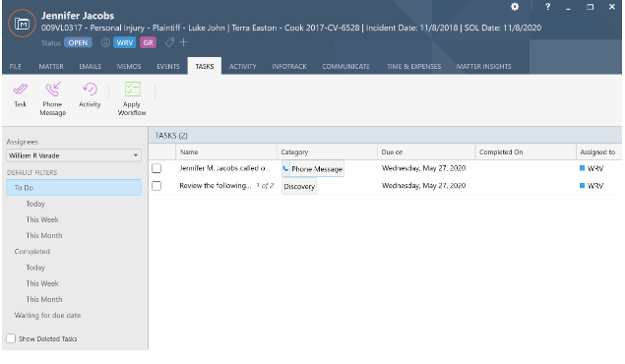Click the WRV badge in the header
Screen dimensions: 625x364
click(124, 42)
